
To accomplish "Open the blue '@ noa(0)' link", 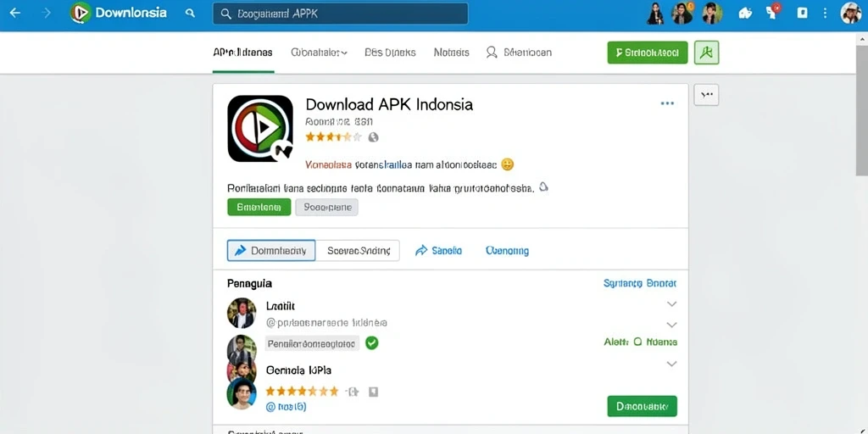I will point(287,407).
